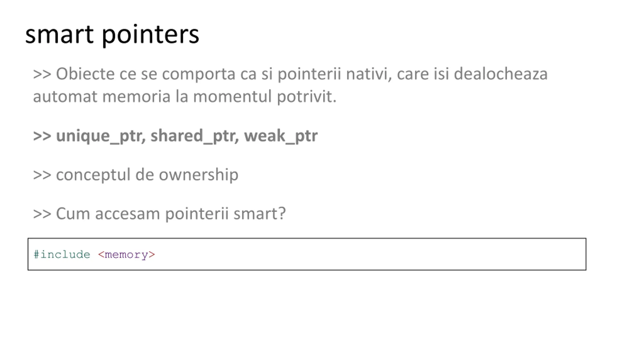
Task: Click the word "memoria" on second line
Action: click(x=136, y=97)
